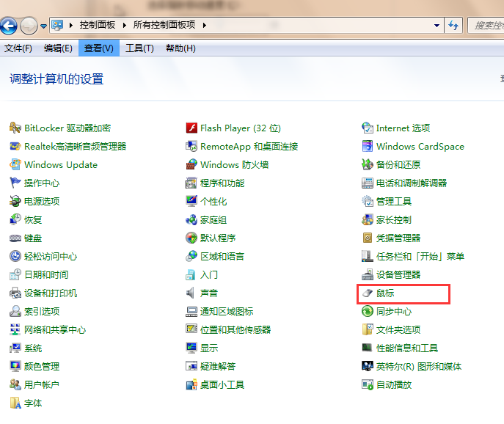504x424 pixels.
Task: Click the 轻松访问中心 icon
Action: [15, 256]
